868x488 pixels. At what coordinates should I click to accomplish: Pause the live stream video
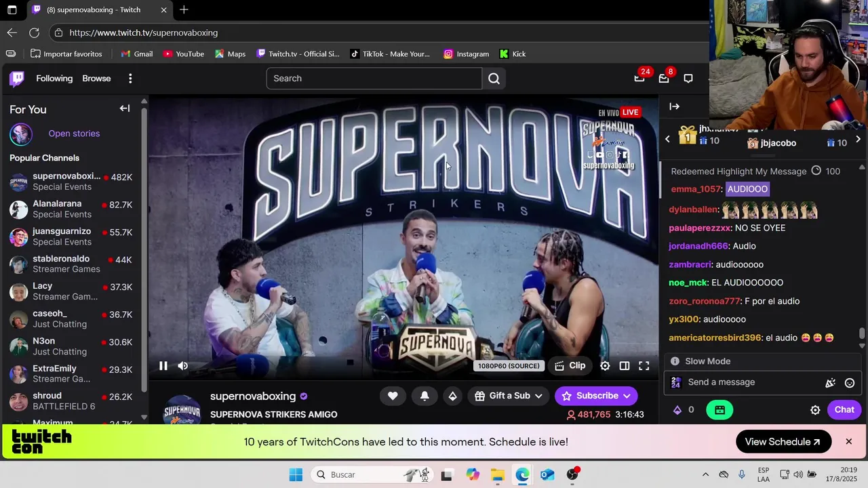click(x=163, y=366)
